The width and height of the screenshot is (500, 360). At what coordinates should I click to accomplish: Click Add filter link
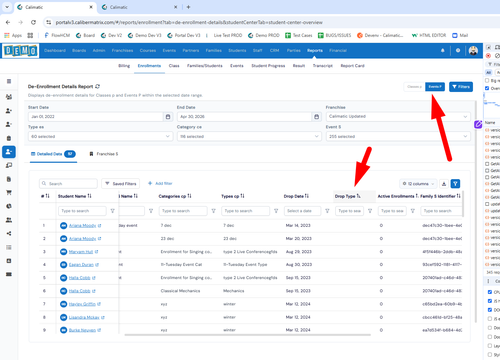pyautogui.click(x=160, y=183)
